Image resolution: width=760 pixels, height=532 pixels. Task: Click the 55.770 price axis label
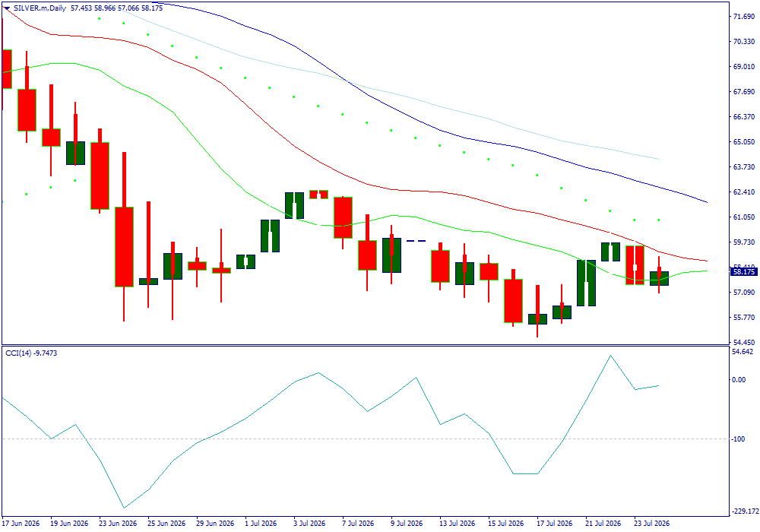pyautogui.click(x=745, y=318)
